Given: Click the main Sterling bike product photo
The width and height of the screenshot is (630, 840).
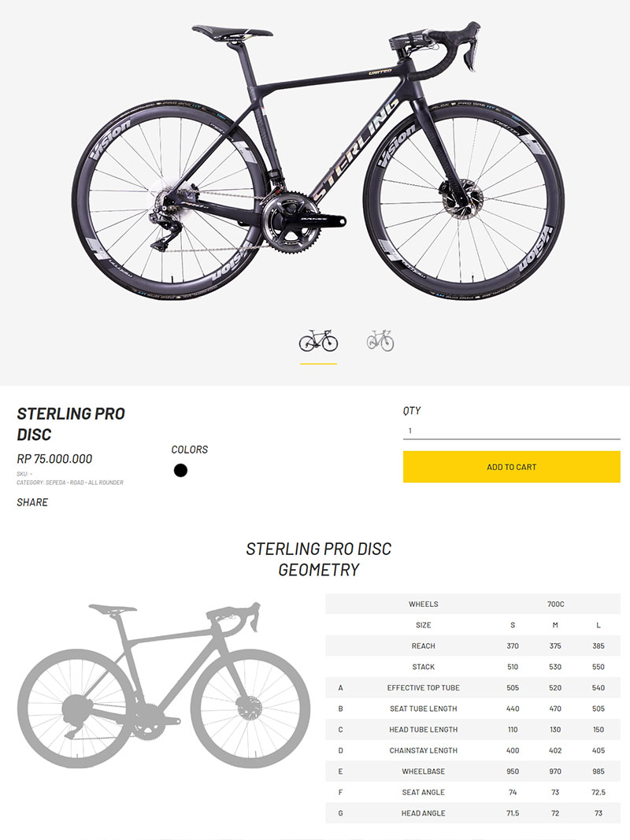Looking at the screenshot, I should [x=315, y=157].
